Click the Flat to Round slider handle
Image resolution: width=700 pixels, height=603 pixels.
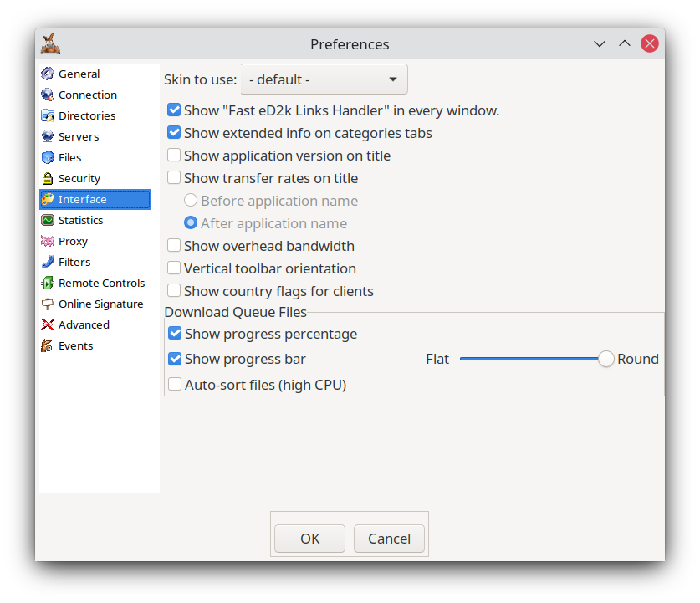point(605,359)
